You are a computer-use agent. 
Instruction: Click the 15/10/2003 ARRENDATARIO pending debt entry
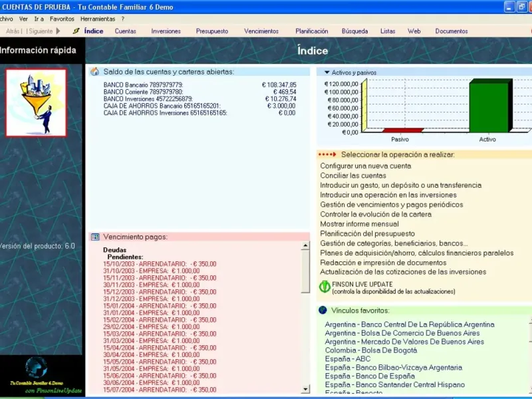160,264
